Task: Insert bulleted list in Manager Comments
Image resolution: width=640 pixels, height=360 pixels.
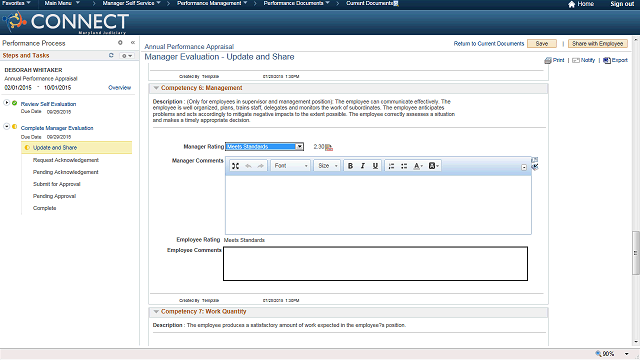Action: point(404,166)
